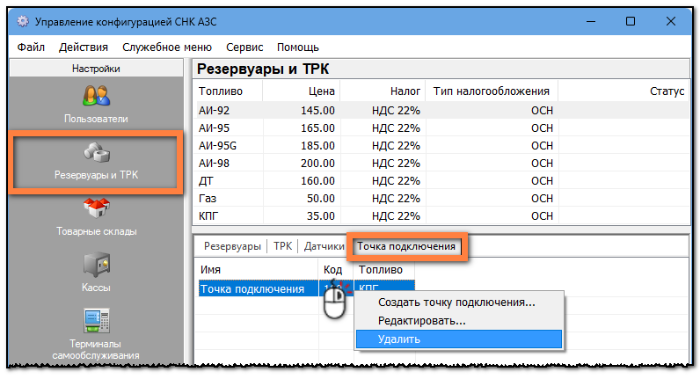The width and height of the screenshot is (700, 379).
Task: Open the Файл menu
Action: pos(31,47)
